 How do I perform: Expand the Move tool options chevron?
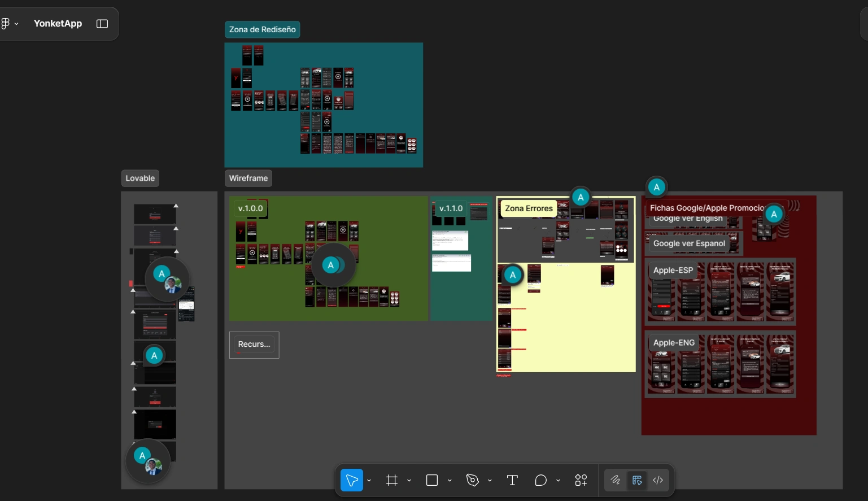click(x=369, y=481)
